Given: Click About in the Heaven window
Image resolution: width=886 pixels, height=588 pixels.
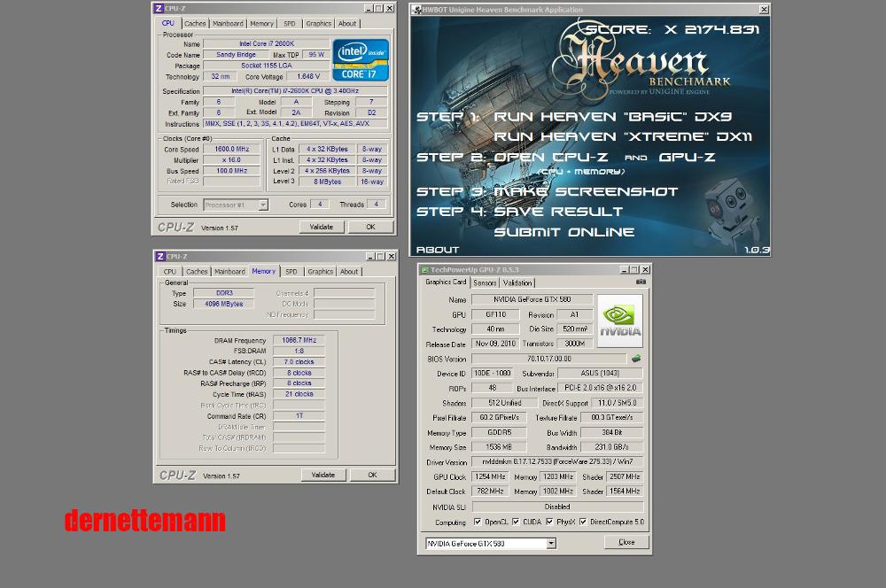Looking at the screenshot, I should click(438, 250).
